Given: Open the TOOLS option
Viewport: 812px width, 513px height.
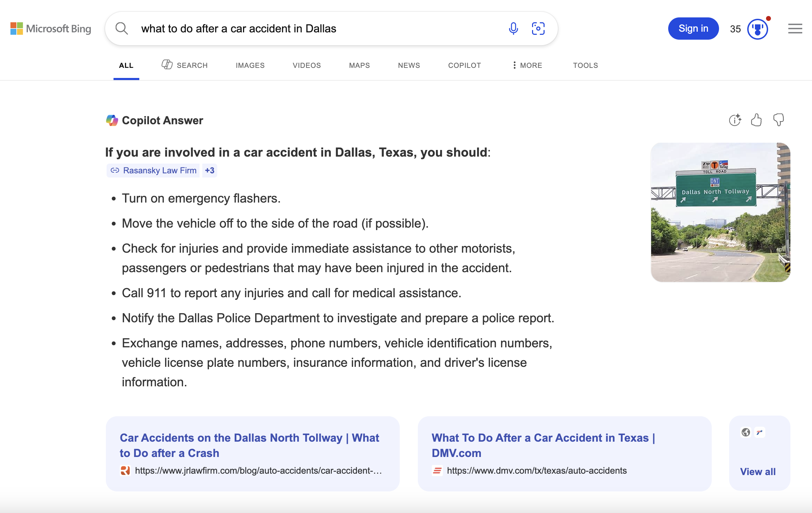Looking at the screenshot, I should (585, 65).
